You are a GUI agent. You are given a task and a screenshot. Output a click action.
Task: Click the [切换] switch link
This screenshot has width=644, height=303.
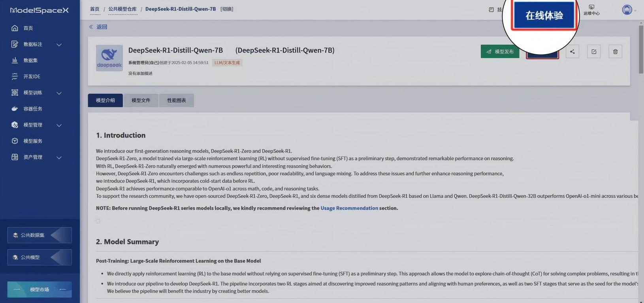coord(227,9)
